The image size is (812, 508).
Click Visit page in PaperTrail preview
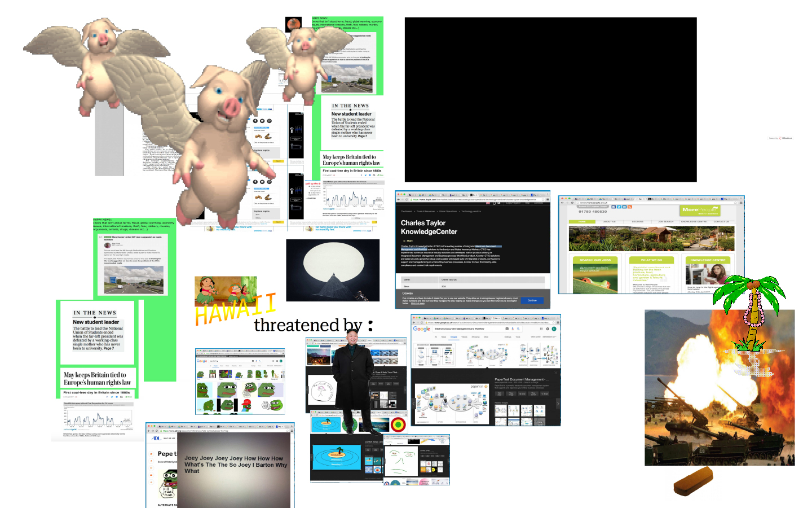click(x=500, y=393)
